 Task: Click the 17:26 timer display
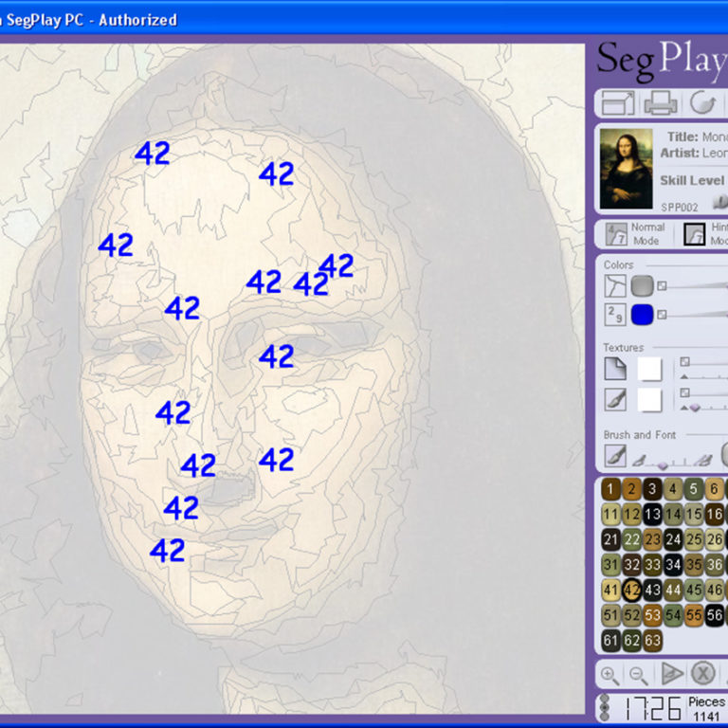point(652,708)
